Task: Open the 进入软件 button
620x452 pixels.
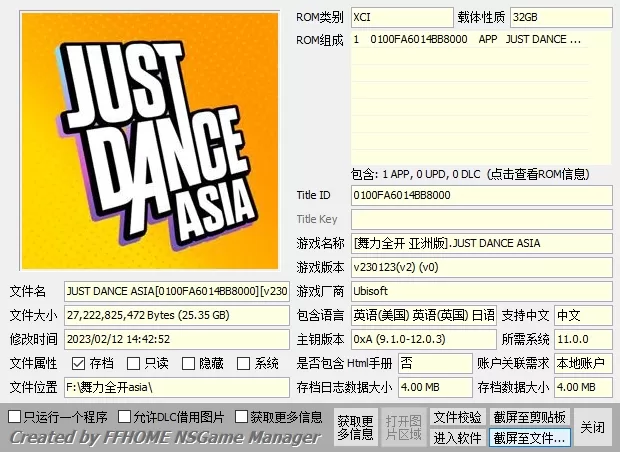Action: 457,438
